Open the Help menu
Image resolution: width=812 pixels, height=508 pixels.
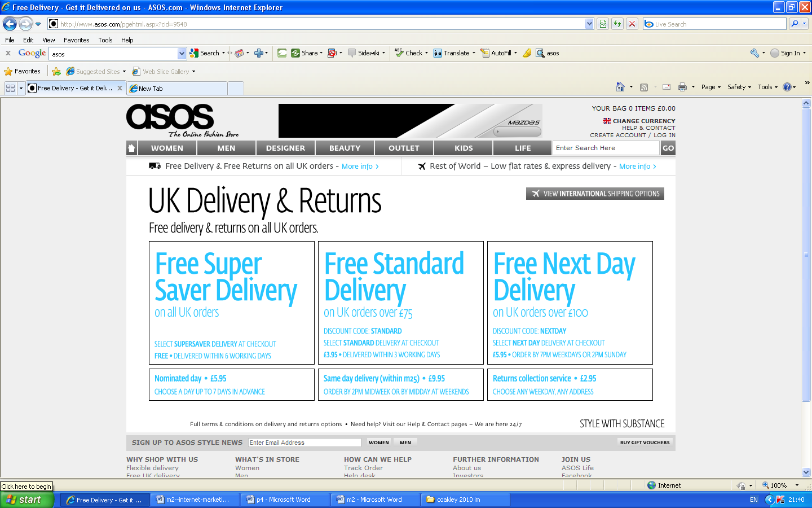tap(127, 40)
